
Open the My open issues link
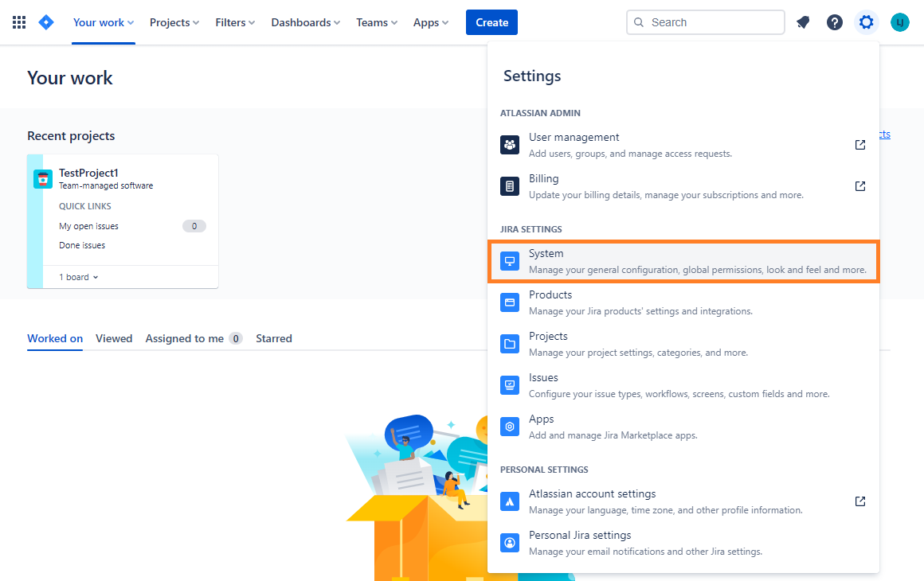(x=88, y=226)
